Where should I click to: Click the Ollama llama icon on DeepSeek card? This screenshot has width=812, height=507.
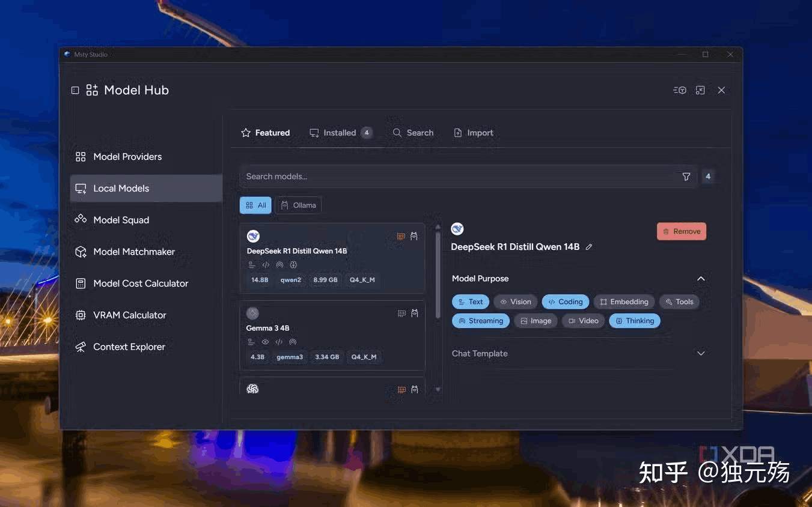tap(414, 237)
